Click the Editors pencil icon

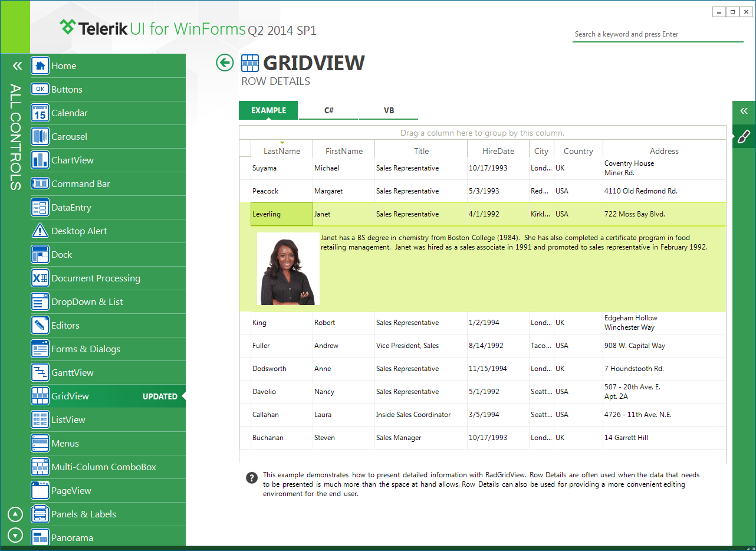point(40,326)
